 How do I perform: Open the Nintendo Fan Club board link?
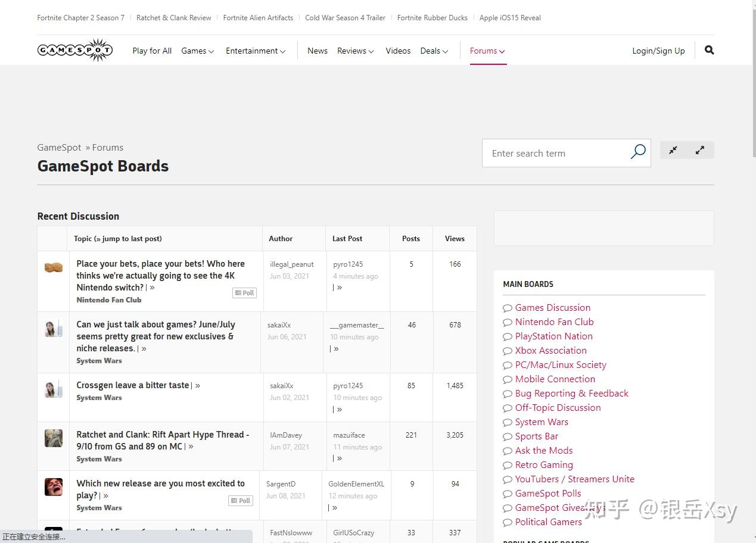(x=554, y=322)
